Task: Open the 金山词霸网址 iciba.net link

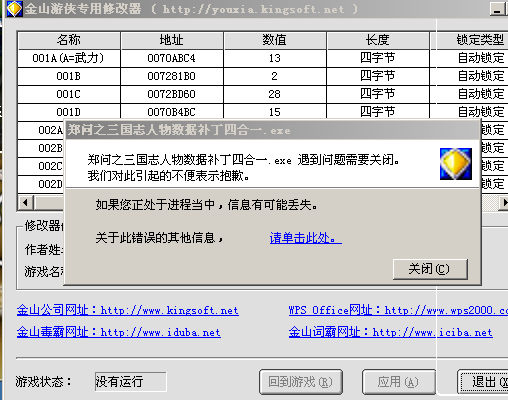Action: (x=391, y=332)
